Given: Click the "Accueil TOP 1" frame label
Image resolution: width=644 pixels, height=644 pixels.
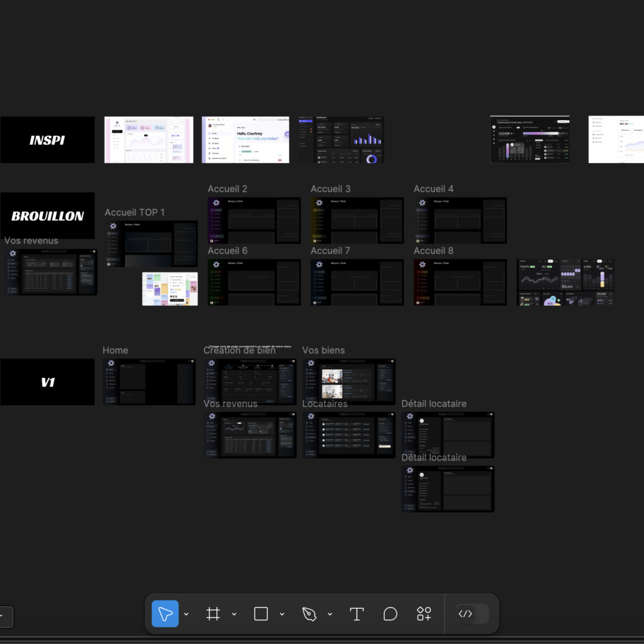Looking at the screenshot, I should 135,213.
